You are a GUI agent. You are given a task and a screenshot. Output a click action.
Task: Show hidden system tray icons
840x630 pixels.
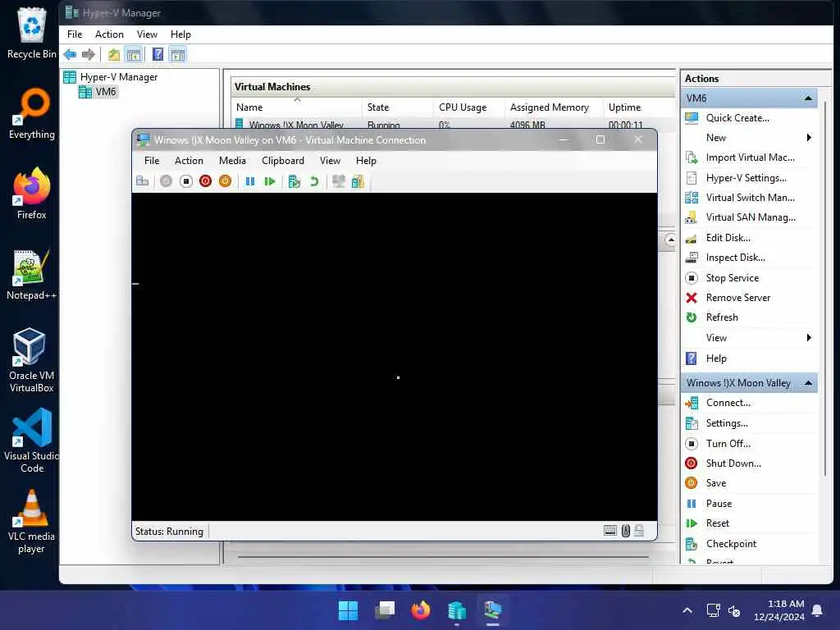pyautogui.click(x=687, y=610)
